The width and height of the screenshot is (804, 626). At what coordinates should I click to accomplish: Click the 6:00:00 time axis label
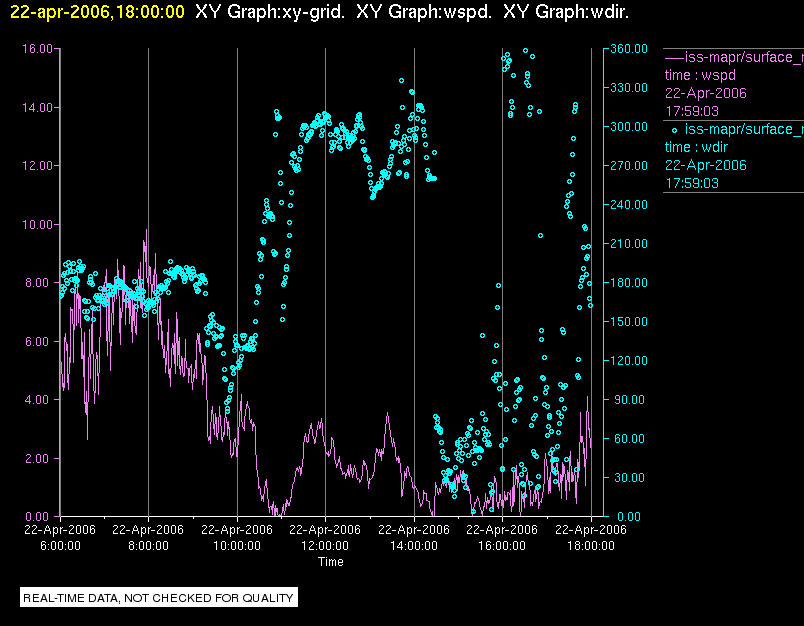(60, 546)
